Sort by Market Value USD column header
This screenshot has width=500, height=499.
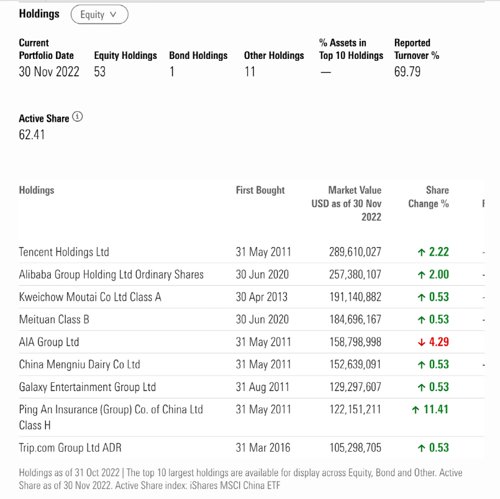346,204
